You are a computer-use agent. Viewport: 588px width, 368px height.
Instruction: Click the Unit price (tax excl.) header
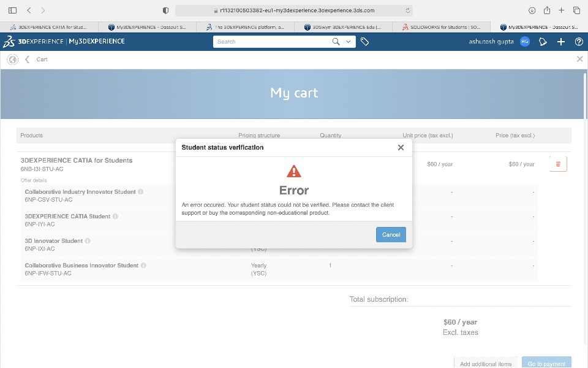pyautogui.click(x=428, y=135)
